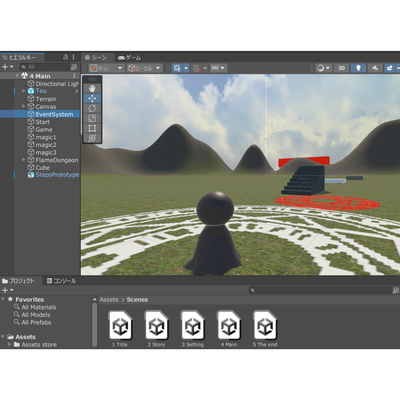Viewport: 400px width, 400px height.
Task: Select the Move tool
Action: 92,98
